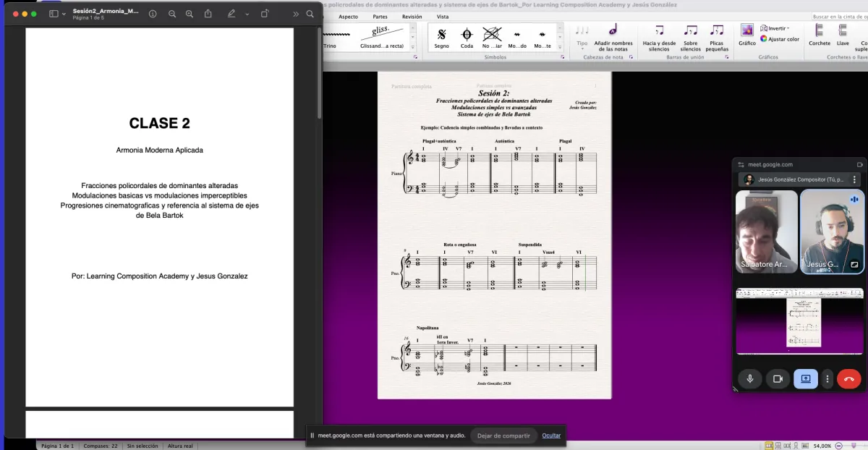The image size is (868, 450).
Task: Show document info in Preview toolbar
Action: (153, 14)
